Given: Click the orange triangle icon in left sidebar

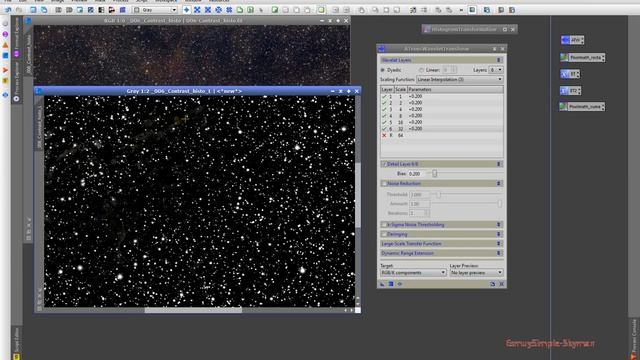Looking at the screenshot, I should click(5, 45).
